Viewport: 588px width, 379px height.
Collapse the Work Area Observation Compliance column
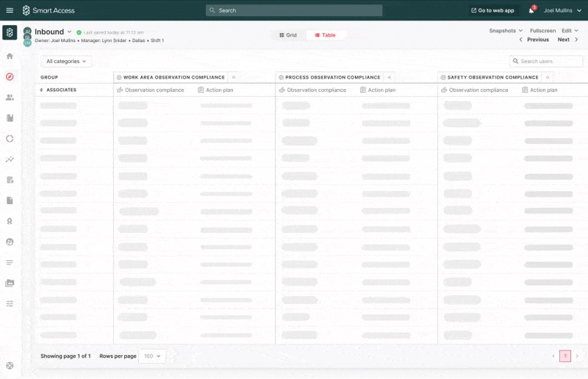234,77
